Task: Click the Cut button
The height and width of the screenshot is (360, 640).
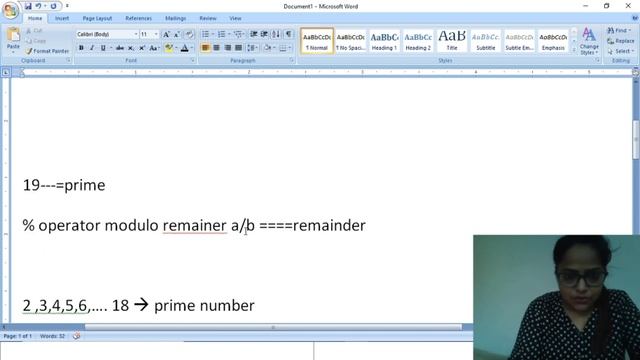Action: [34, 31]
